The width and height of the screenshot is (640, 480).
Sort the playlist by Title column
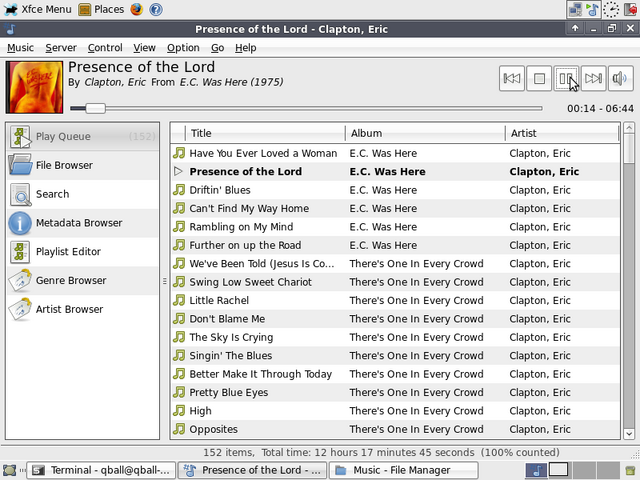coord(265,133)
